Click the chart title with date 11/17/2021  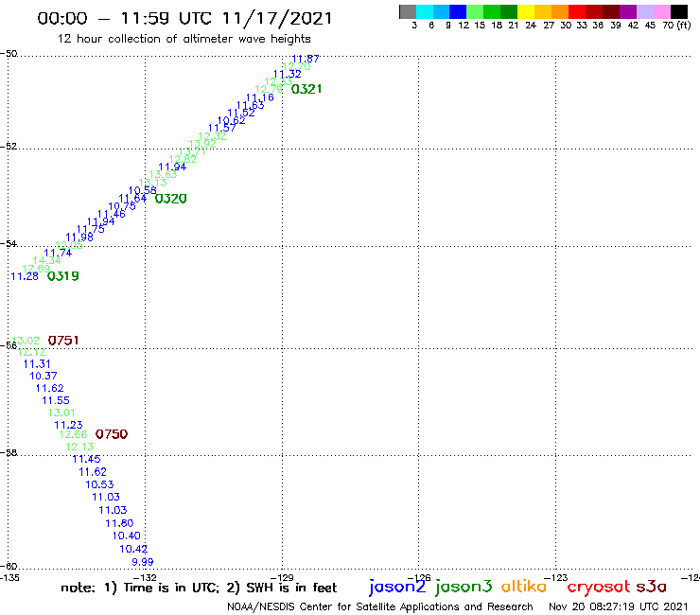tap(184, 18)
